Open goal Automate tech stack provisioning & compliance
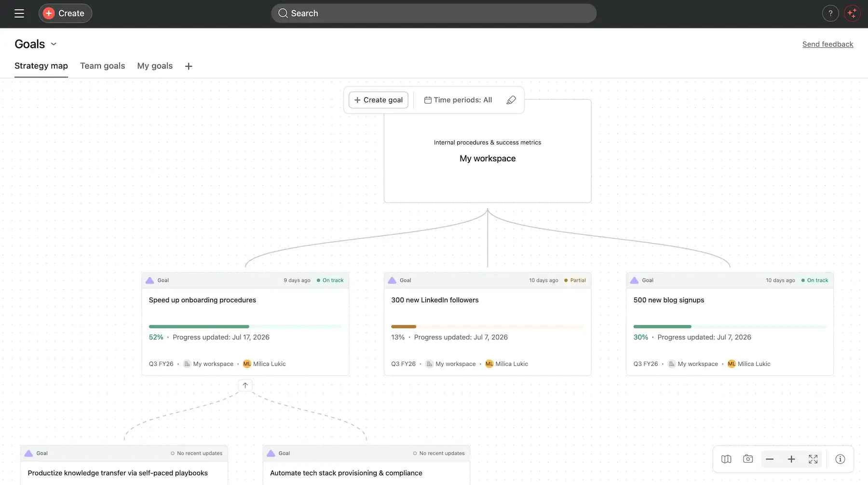Screen dimensions: 868x485 346,473
